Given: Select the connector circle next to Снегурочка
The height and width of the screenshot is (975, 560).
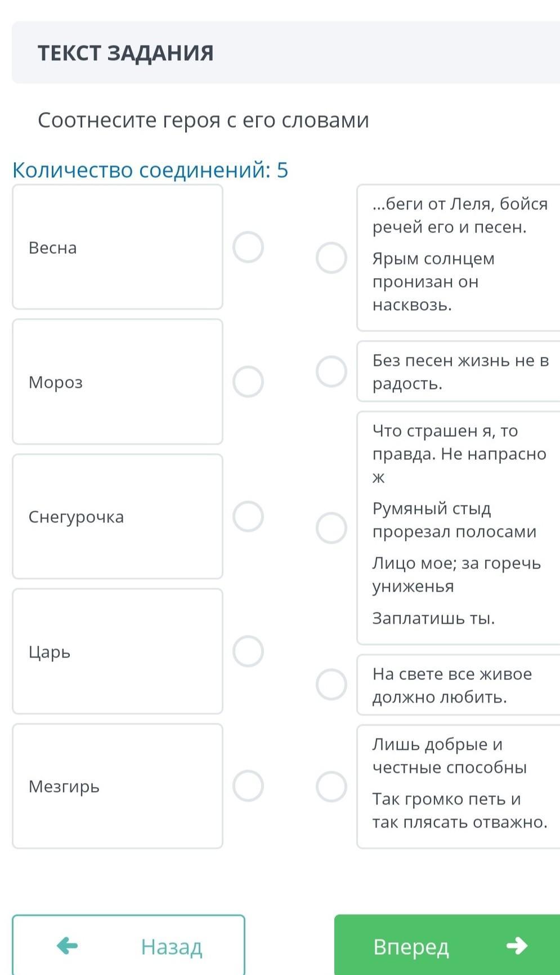Looking at the screenshot, I should pos(248,516).
